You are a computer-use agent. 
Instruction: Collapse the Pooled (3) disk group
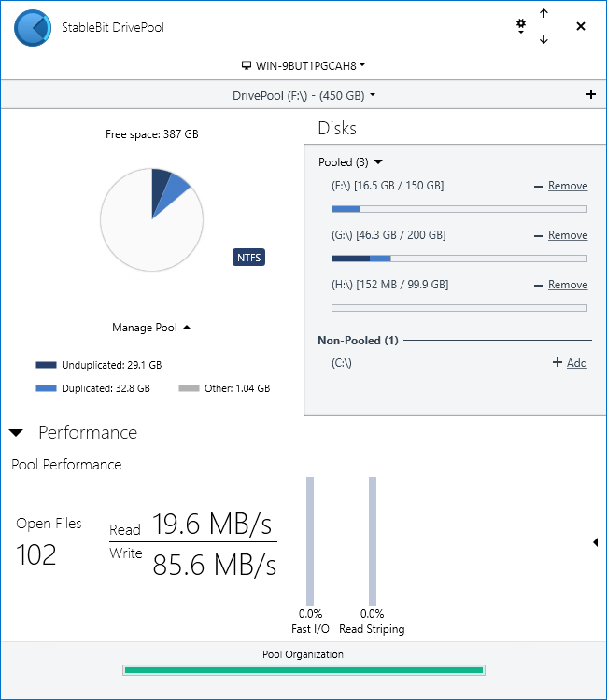click(x=350, y=162)
